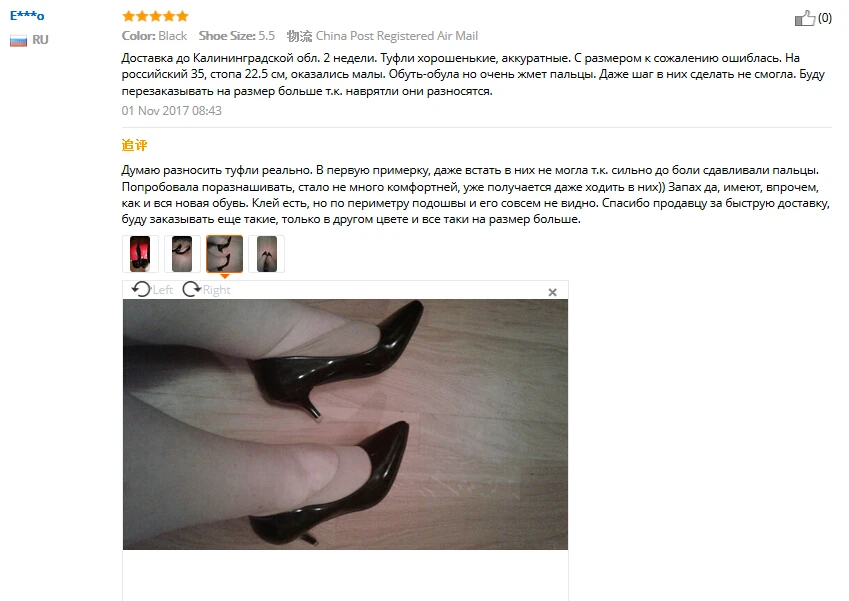Close the enlarged photo viewer
This screenshot has height=601, width=849.
(x=552, y=292)
